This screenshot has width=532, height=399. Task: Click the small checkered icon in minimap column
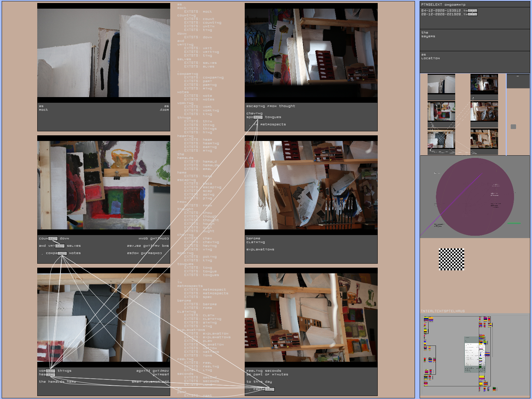(x=513, y=127)
